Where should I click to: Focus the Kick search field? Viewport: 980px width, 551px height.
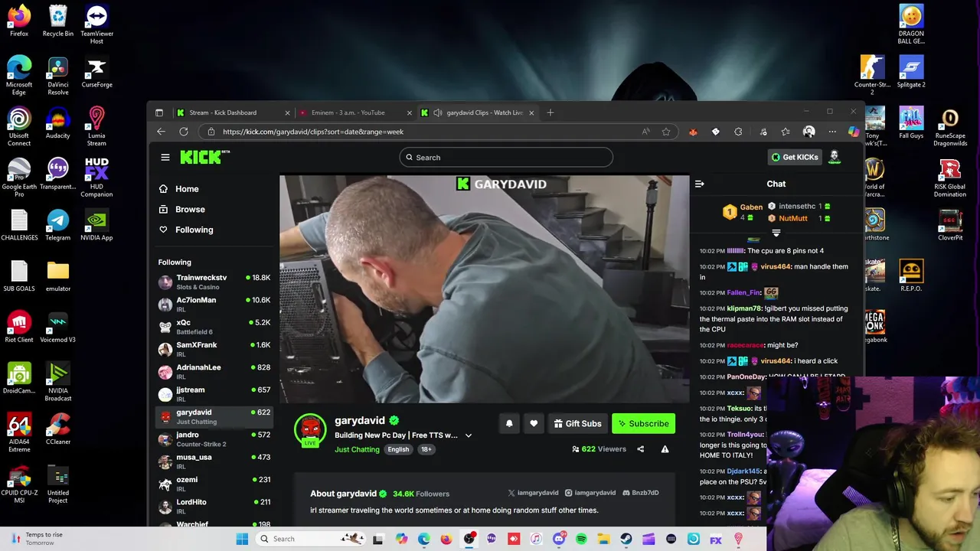(506, 158)
